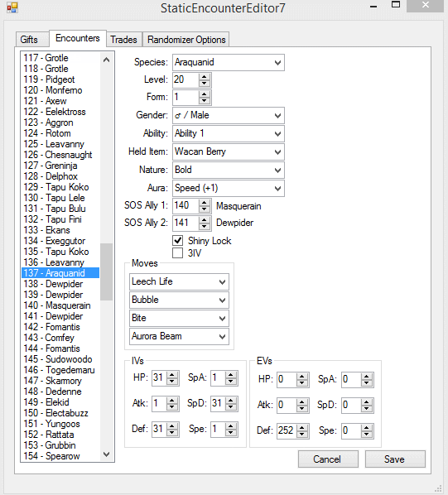Select '117 - Grotle' entry
448x495 pixels.
tap(60, 58)
